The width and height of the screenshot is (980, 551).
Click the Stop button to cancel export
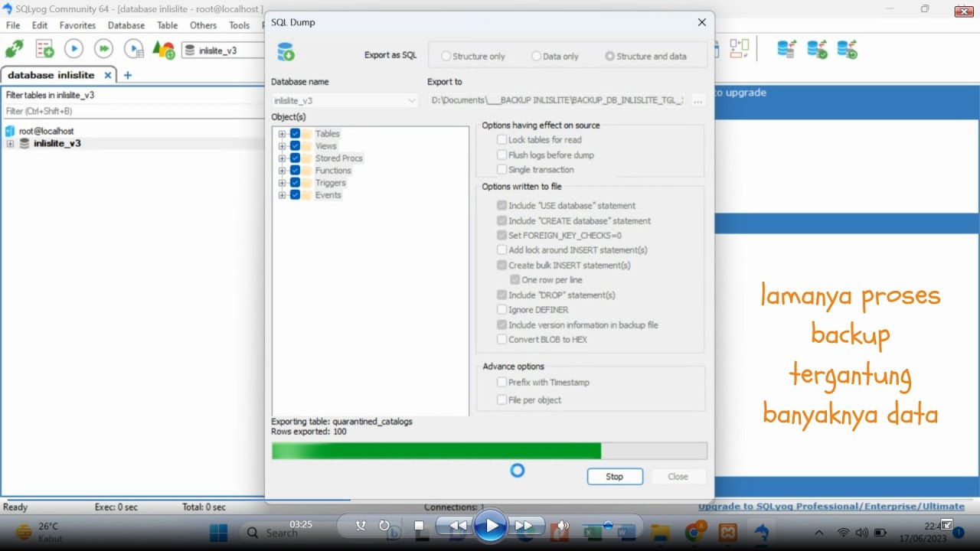click(615, 477)
